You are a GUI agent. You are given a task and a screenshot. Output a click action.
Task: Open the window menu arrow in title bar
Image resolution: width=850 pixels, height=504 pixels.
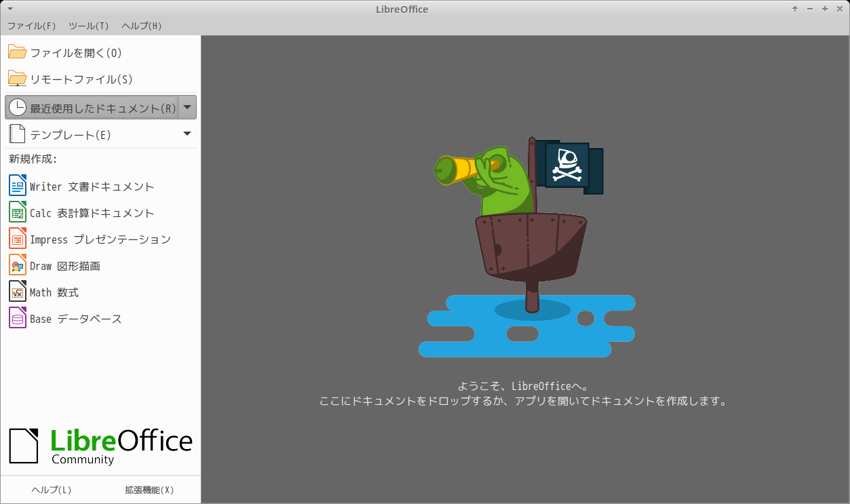(x=9, y=9)
